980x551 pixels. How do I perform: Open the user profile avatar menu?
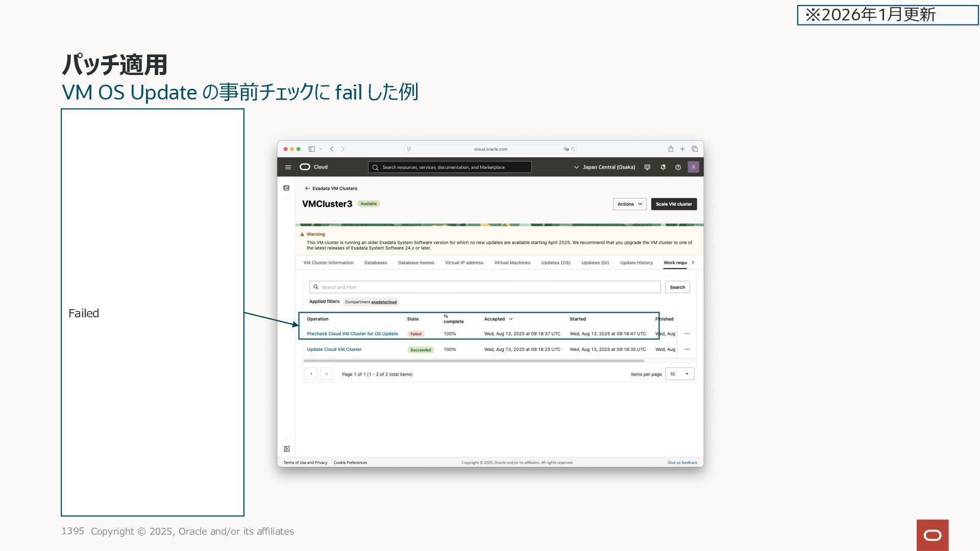click(x=693, y=167)
